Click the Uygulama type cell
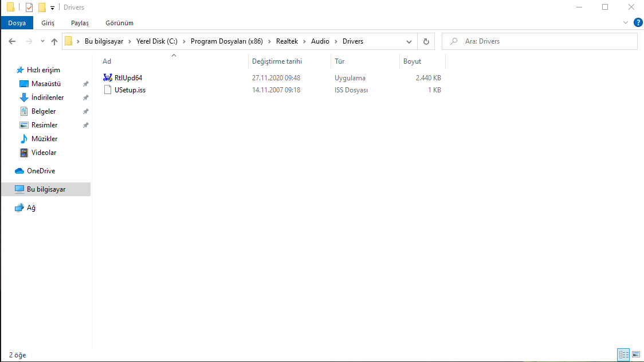This screenshot has width=644, height=362. (x=350, y=78)
